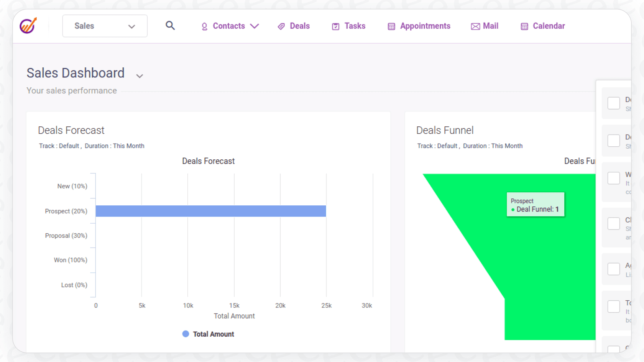
Task: Open search using the magnifier icon
Action: coord(170,26)
